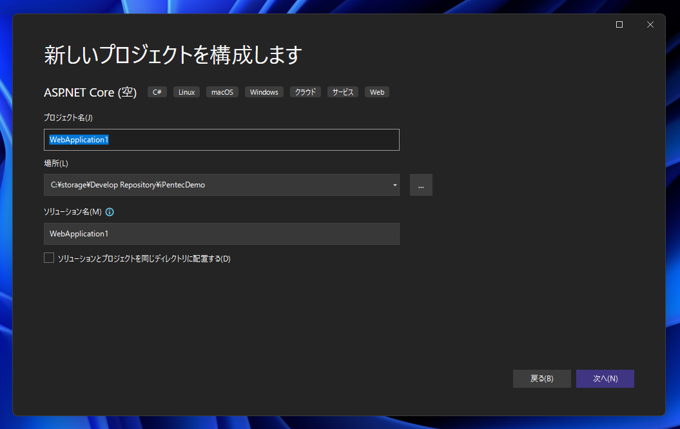
Task: Click the プロジェクト名(J) label
Action: coord(68,118)
